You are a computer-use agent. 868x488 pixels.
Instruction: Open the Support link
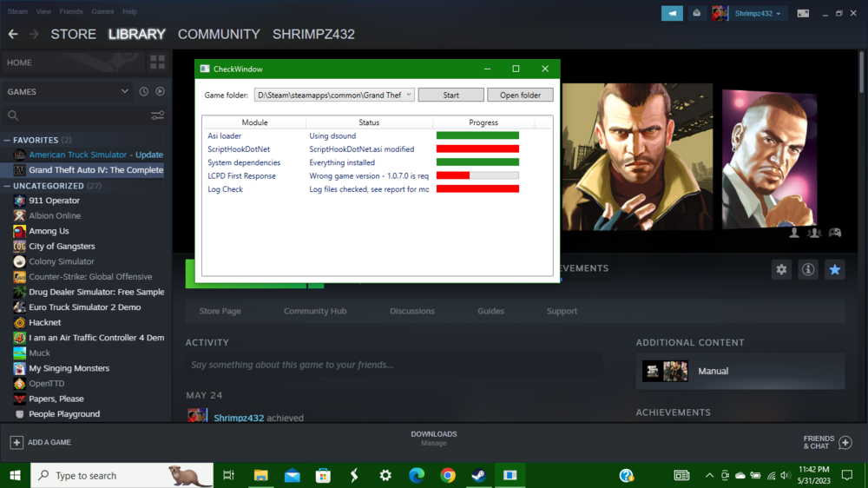click(x=562, y=311)
